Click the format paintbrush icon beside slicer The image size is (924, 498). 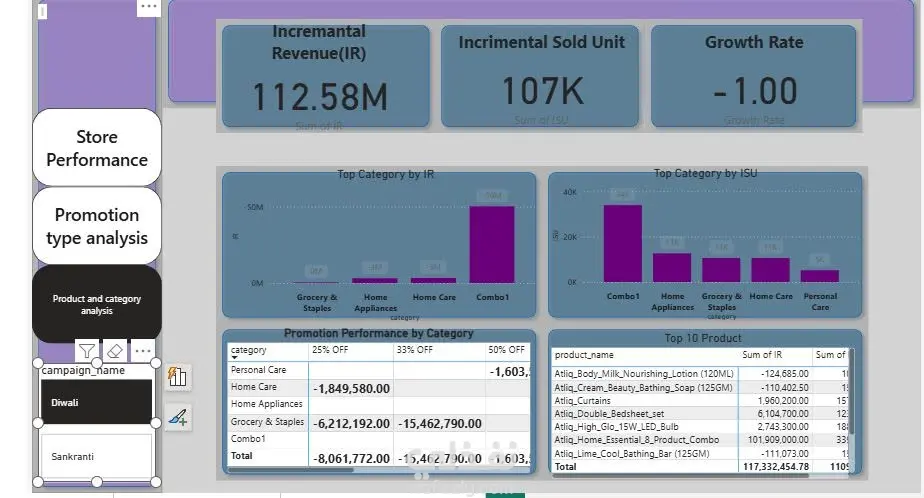click(177, 417)
